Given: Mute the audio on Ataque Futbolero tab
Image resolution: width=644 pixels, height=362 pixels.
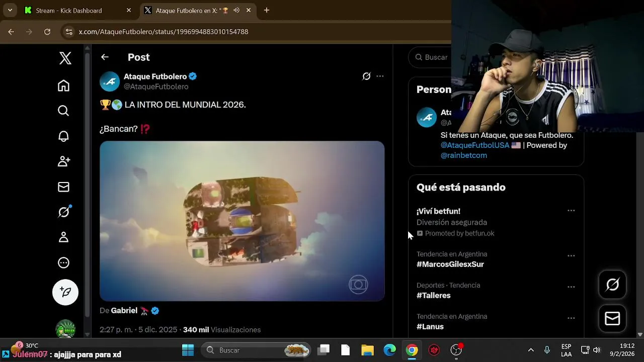Looking at the screenshot, I should click(236, 10).
